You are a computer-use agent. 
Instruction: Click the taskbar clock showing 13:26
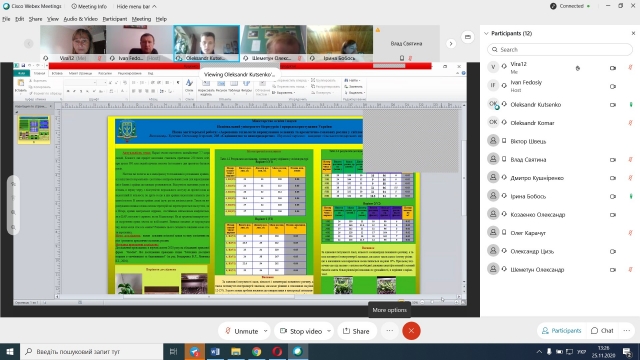point(603,351)
